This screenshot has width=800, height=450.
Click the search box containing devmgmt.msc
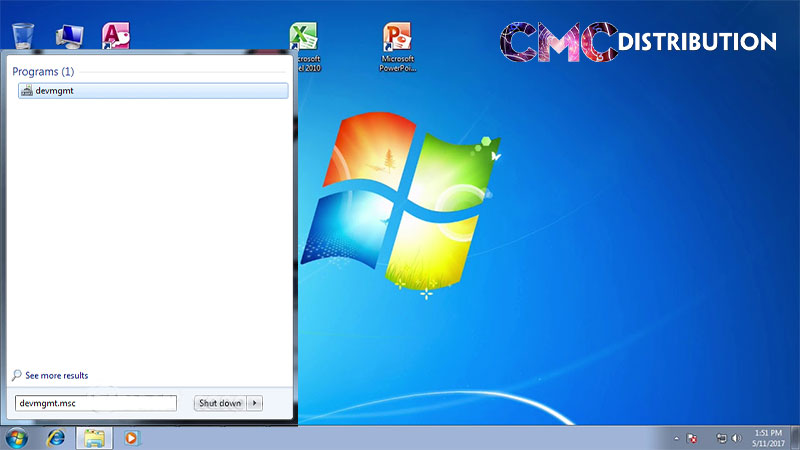pyautogui.click(x=95, y=403)
